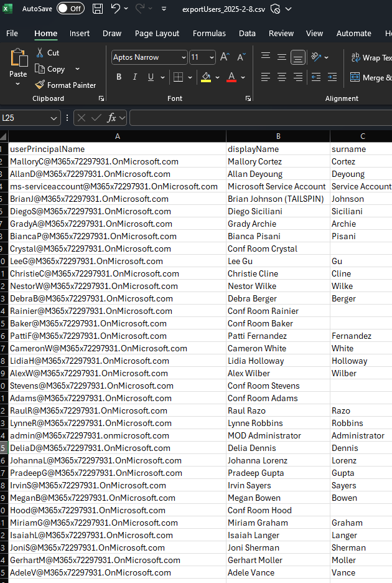Click the Top Align icon
The height and width of the screenshot is (583, 392).
[x=266, y=57]
